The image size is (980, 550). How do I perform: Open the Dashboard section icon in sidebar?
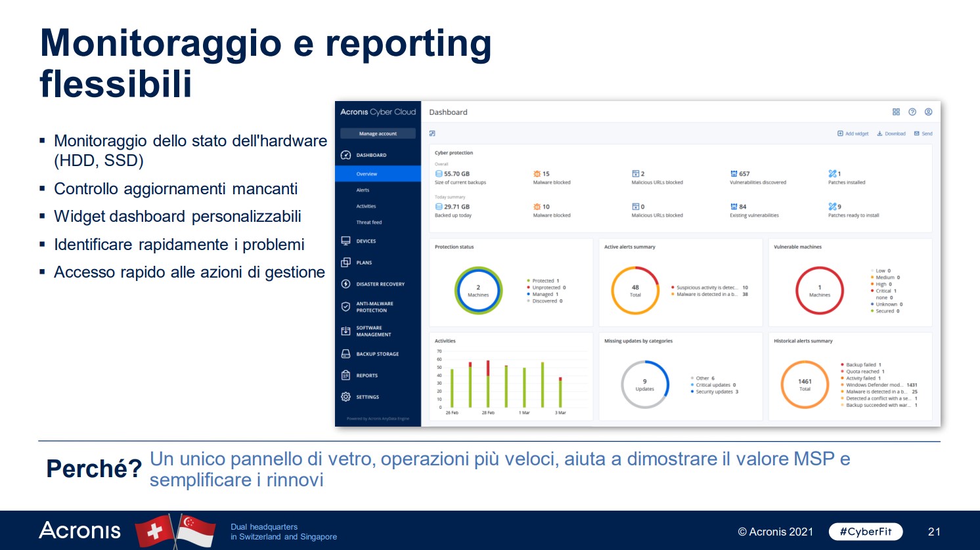pyautogui.click(x=345, y=156)
